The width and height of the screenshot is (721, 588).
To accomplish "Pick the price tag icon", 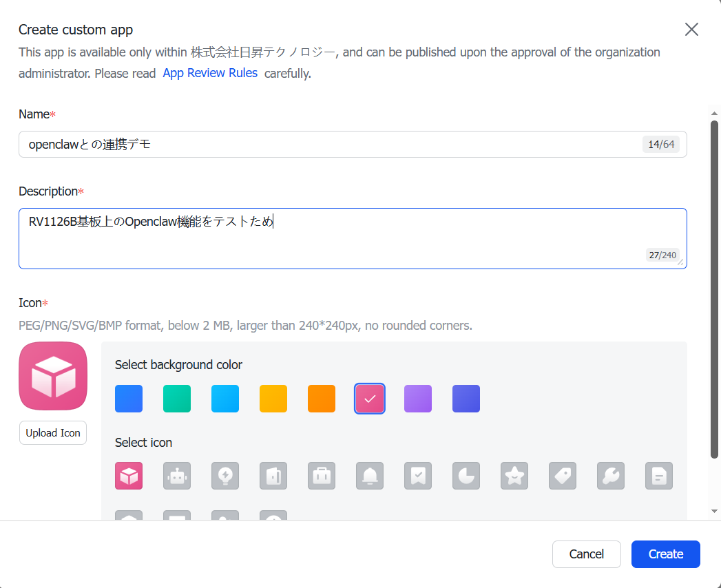I will (x=563, y=475).
